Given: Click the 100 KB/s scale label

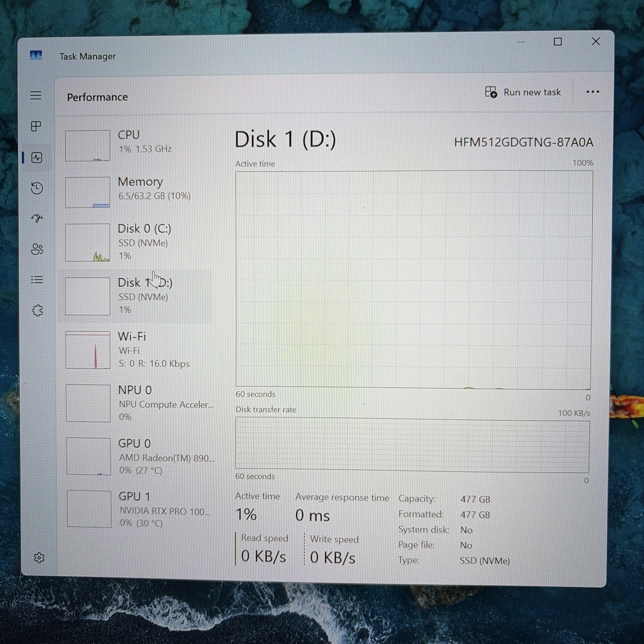Looking at the screenshot, I should pos(574,413).
